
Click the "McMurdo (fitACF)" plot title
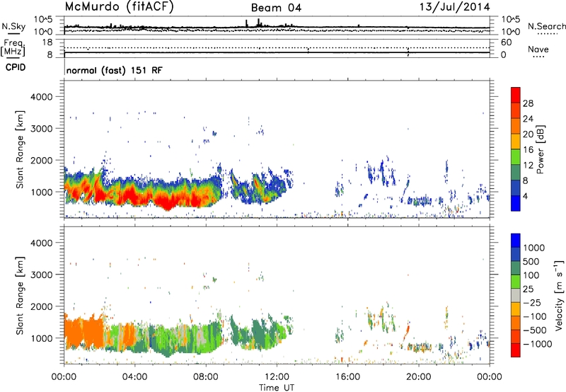click(x=119, y=6)
